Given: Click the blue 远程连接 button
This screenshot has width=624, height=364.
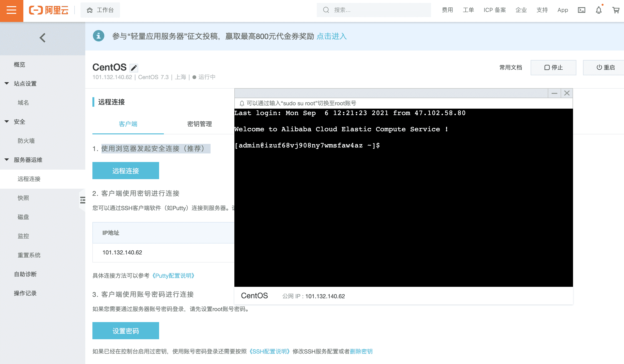Looking at the screenshot, I should [x=126, y=171].
